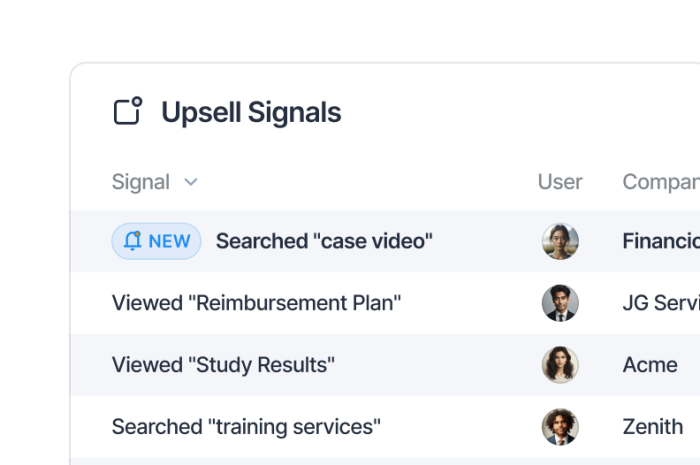Screen dimensions: 700x465
Task: Sort by the User column header
Action: [560, 182]
